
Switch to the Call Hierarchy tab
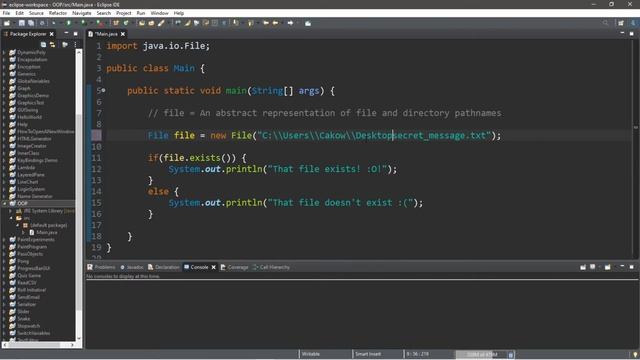click(271, 267)
